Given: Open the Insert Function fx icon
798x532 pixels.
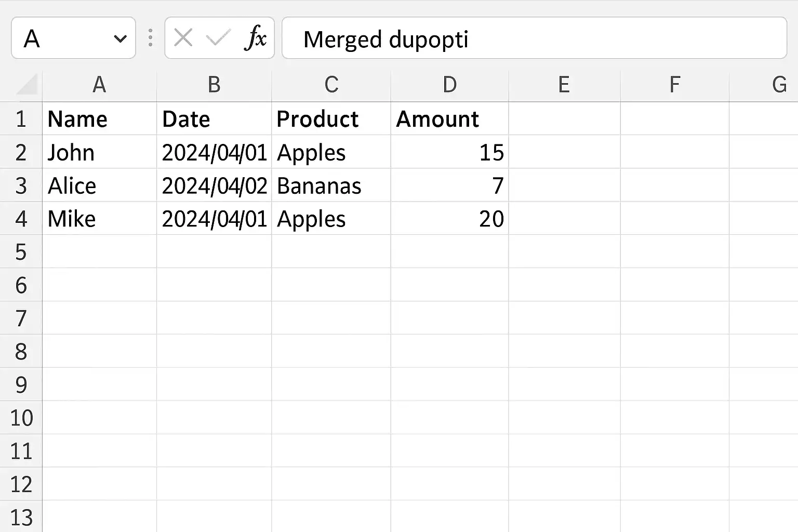Looking at the screenshot, I should tap(255, 38).
